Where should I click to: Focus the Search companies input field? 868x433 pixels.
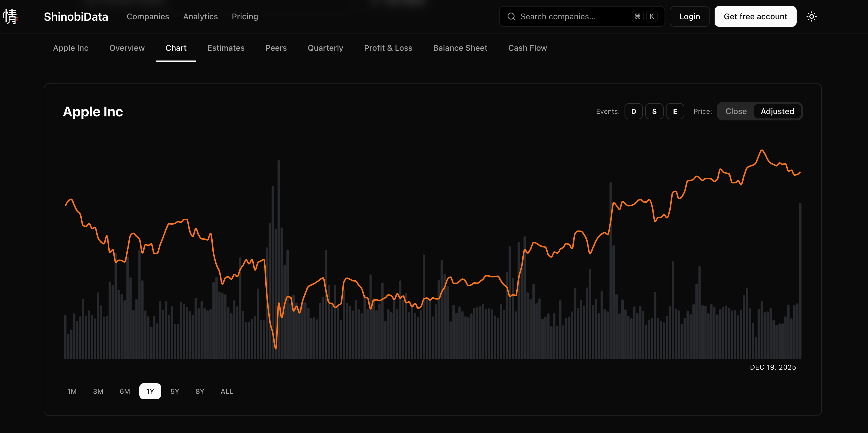tap(570, 16)
